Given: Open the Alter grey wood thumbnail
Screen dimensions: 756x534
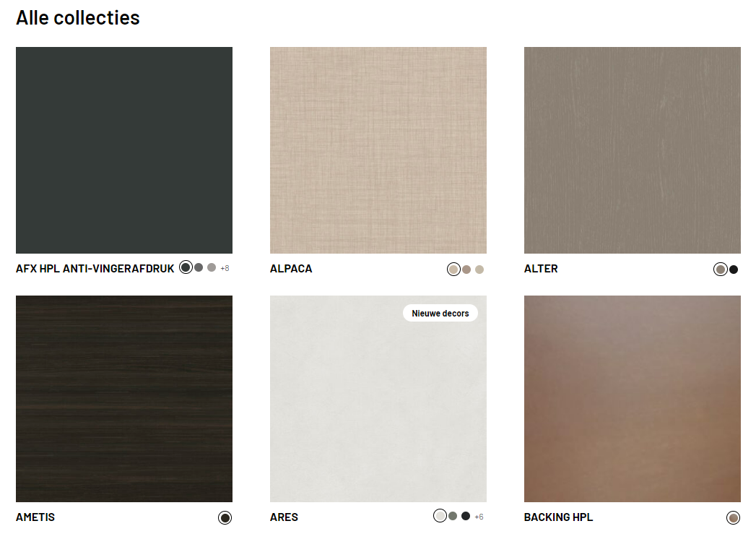Looking at the screenshot, I should point(632,150).
